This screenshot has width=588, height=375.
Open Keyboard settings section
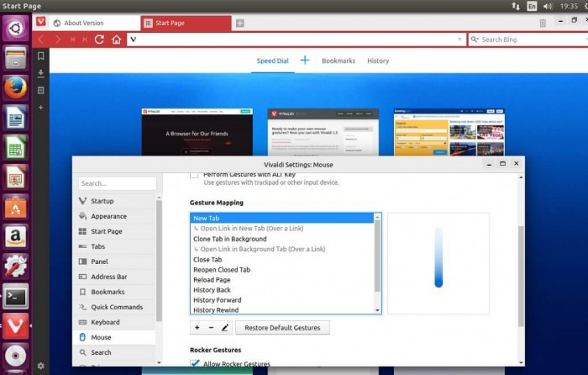(114, 322)
